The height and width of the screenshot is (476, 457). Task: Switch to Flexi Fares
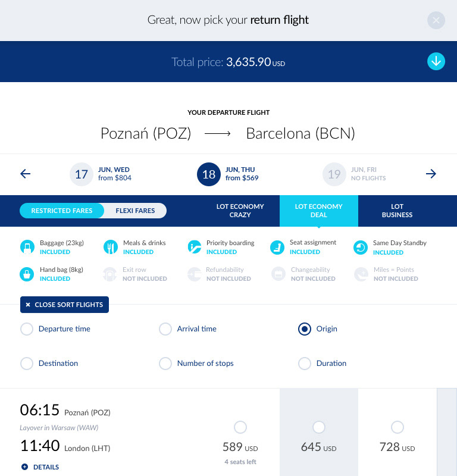[135, 211]
